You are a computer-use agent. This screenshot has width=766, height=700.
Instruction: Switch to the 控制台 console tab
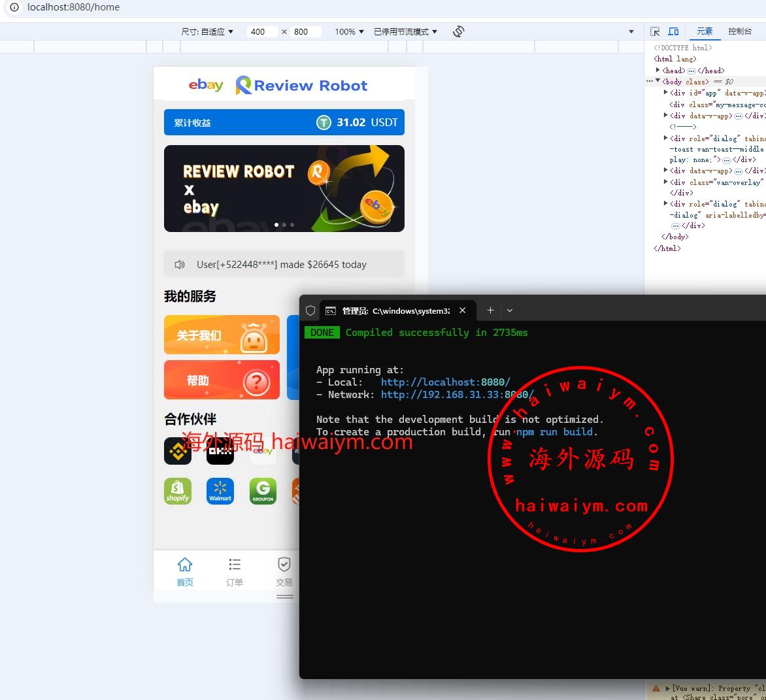pyautogui.click(x=740, y=31)
